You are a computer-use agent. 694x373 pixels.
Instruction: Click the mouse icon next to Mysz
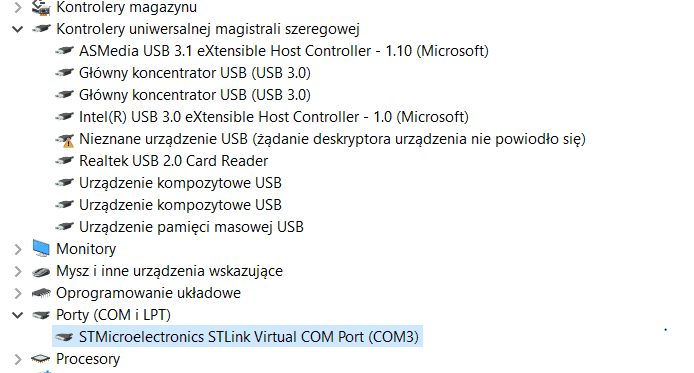[41, 272]
